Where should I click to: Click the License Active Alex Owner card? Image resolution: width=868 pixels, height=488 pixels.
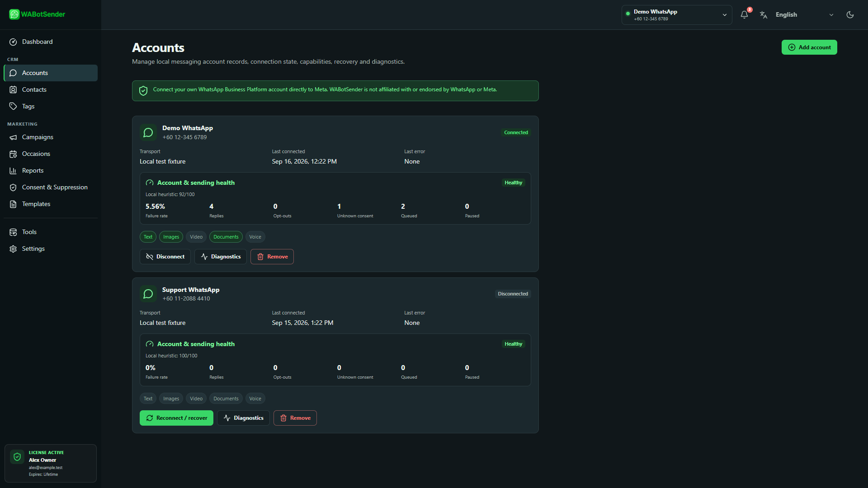click(x=51, y=463)
